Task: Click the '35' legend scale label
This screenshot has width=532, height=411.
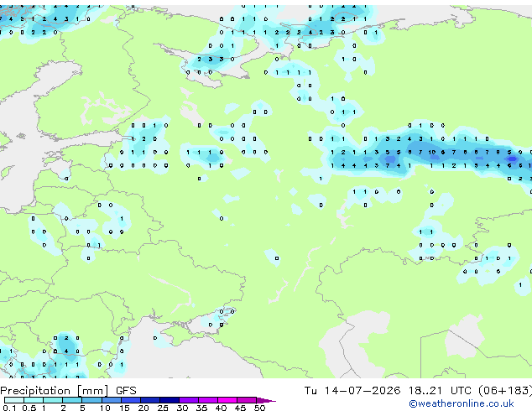Action: (201, 408)
